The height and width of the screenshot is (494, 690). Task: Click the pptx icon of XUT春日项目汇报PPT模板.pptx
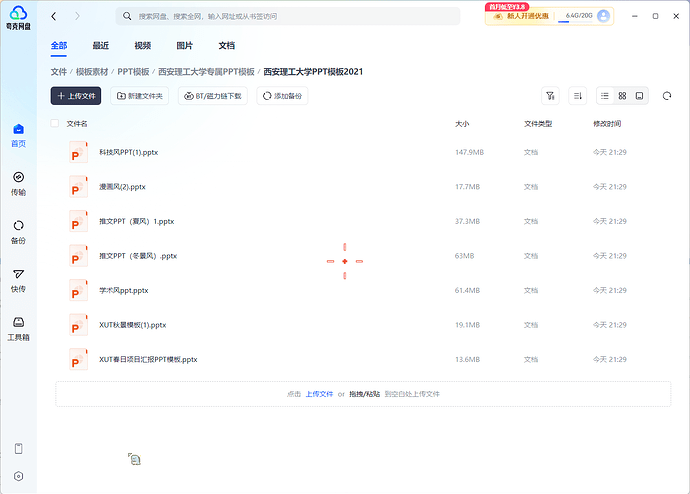78,359
